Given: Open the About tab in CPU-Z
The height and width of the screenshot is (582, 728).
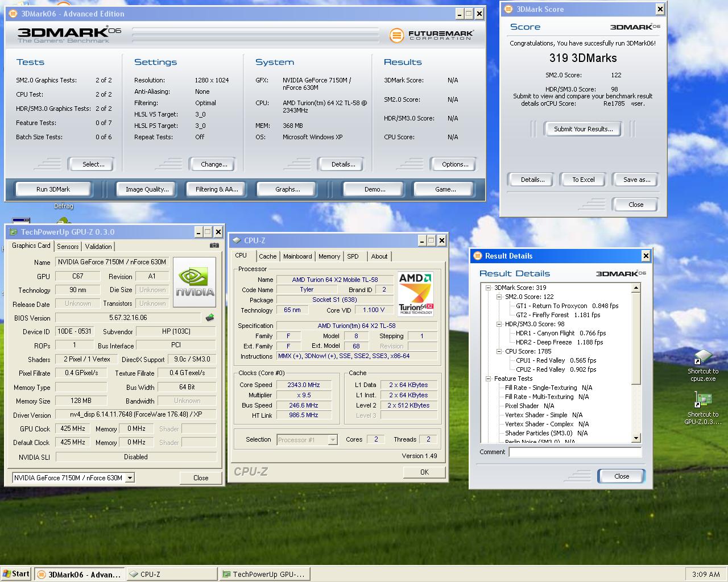Looking at the screenshot, I should coord(379,257).
